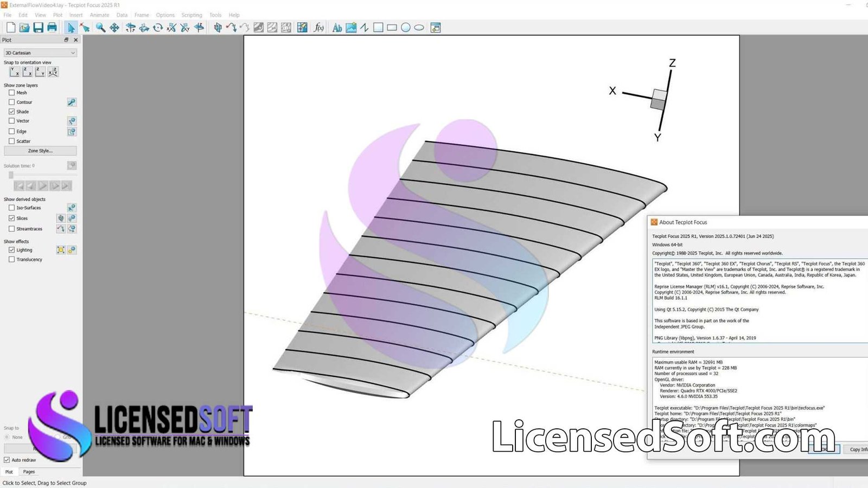Save the layout with the floppy disk icon
The height and width of the screenshot is (488, 868).
[38, 27]
